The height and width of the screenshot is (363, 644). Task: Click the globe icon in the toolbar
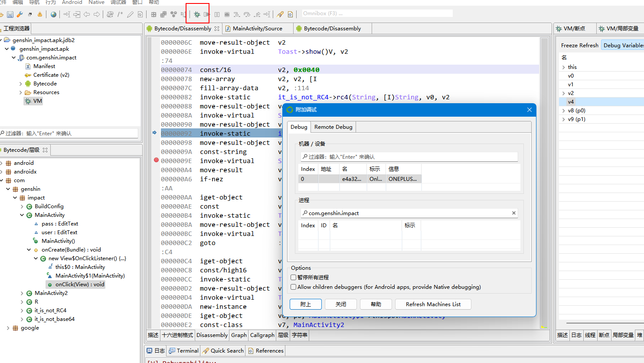coord(53,14)
